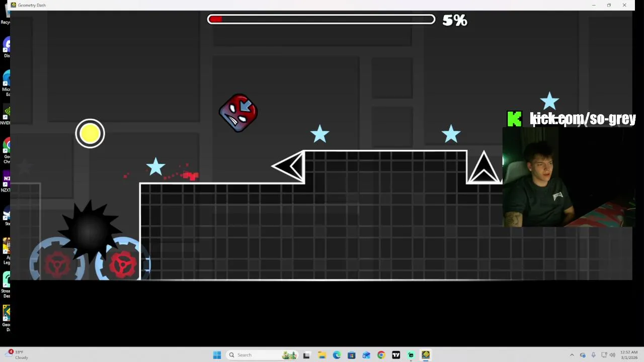Close the Geometry Dash window
The image size is (644, 362).
click(x=624, y=5)
